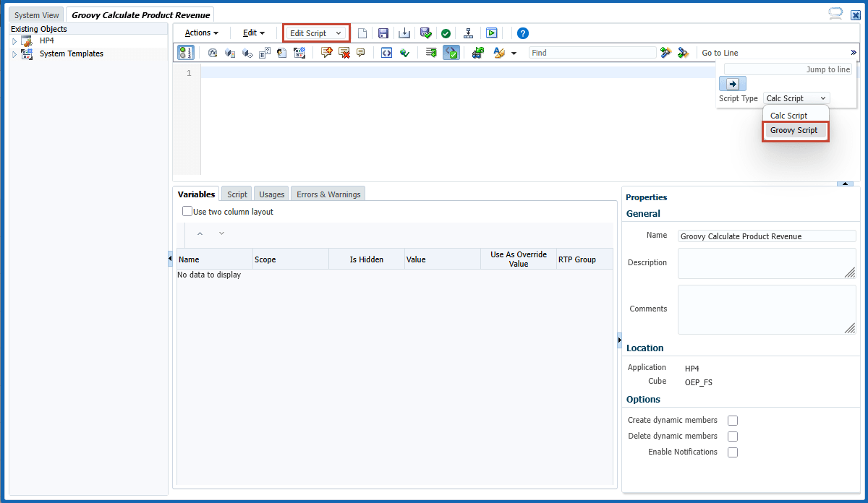Open Help via the question mark icon
Viewport: 868px width, 503px height.
coord(523,33)
